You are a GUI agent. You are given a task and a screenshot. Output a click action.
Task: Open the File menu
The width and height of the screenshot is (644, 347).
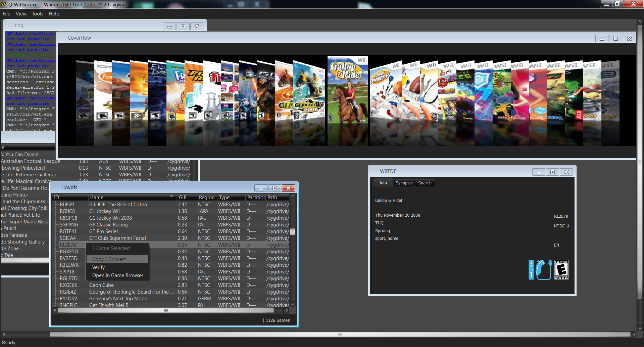(x=6, y=14)
